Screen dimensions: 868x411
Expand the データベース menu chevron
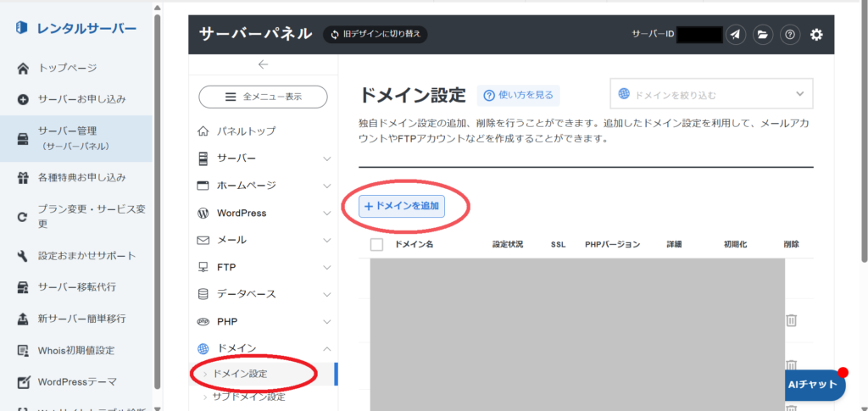(326, 294)
